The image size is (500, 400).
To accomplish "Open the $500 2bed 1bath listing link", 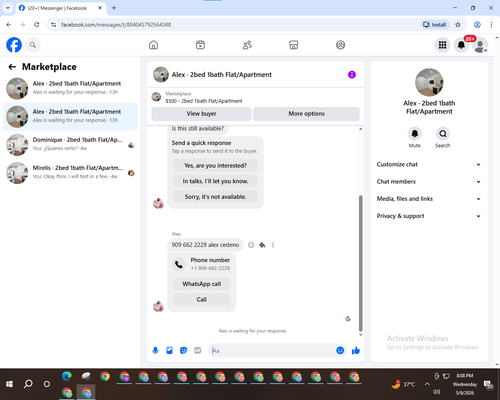I will [204, 101].
